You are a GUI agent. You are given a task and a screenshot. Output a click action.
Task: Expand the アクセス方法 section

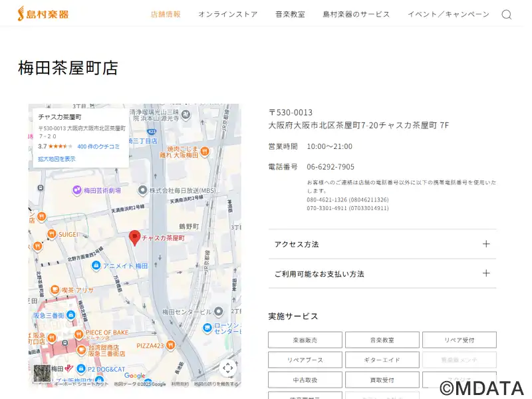382,244
